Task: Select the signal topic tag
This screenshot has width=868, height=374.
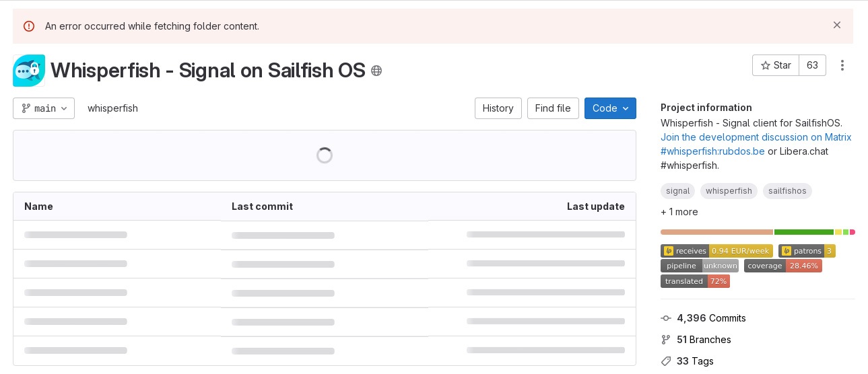Action: point(677,191)
